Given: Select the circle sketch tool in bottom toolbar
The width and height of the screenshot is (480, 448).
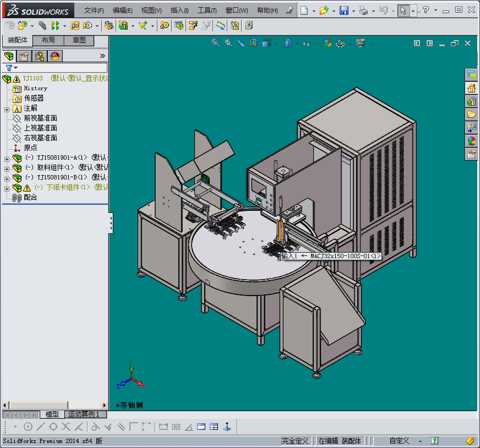Looking at the screenshot, I should coord(27,427).
